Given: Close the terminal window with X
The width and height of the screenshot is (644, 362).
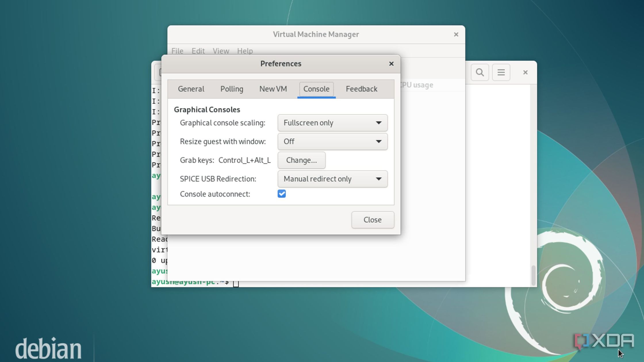Looking at the screenshot, I should pos(525,72).
